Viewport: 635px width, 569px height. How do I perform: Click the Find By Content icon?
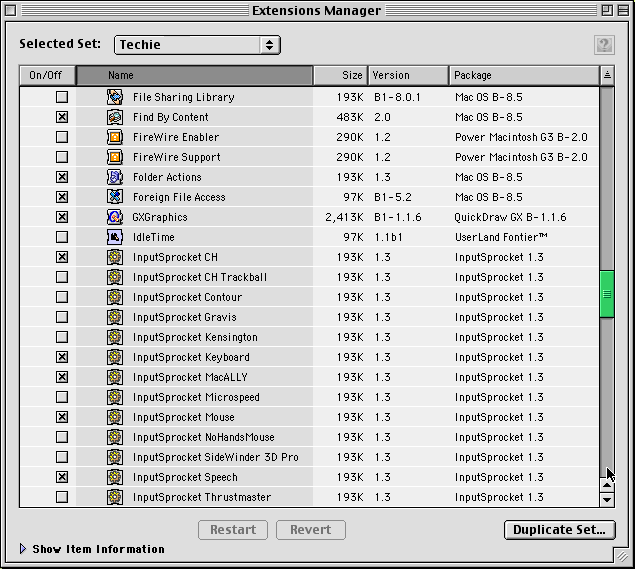click(x=115, y=117)
